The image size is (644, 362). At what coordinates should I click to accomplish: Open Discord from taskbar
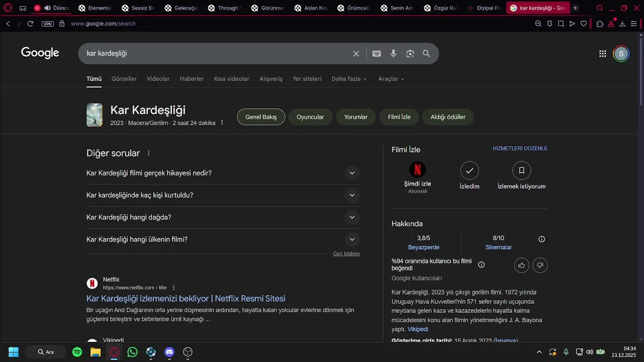170,352
